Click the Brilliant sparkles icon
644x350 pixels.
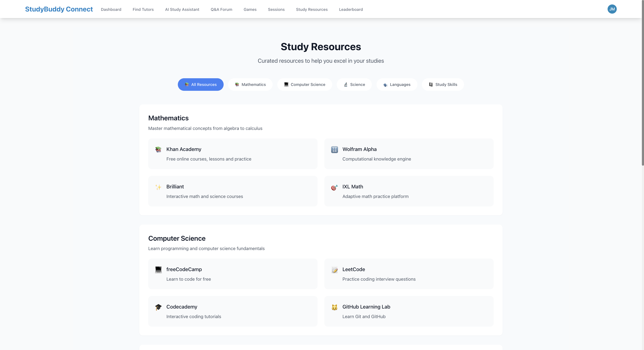[x=158, y=187]
